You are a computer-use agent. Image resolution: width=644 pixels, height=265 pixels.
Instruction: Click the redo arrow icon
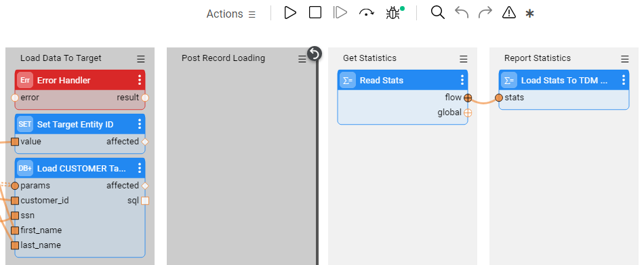485,13
